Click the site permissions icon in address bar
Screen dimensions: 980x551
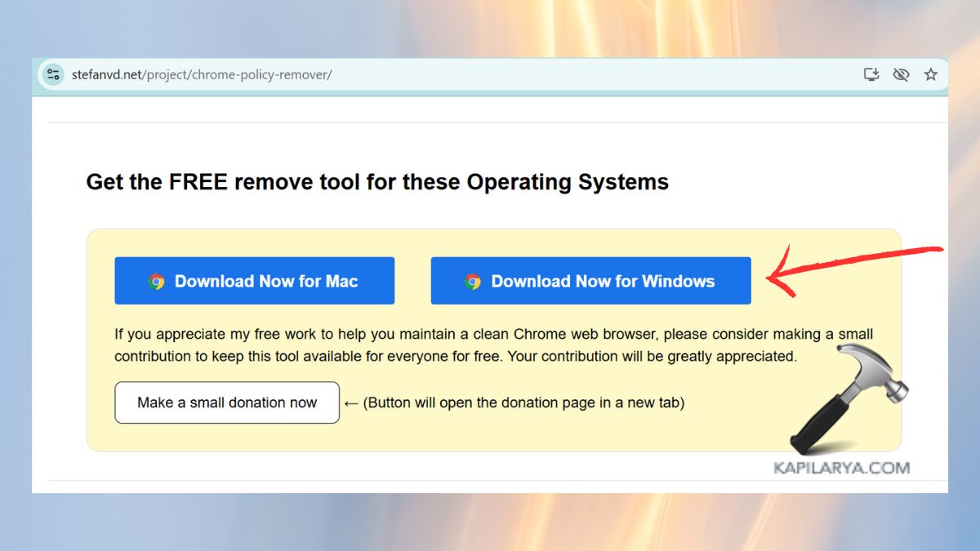(52, 73)
